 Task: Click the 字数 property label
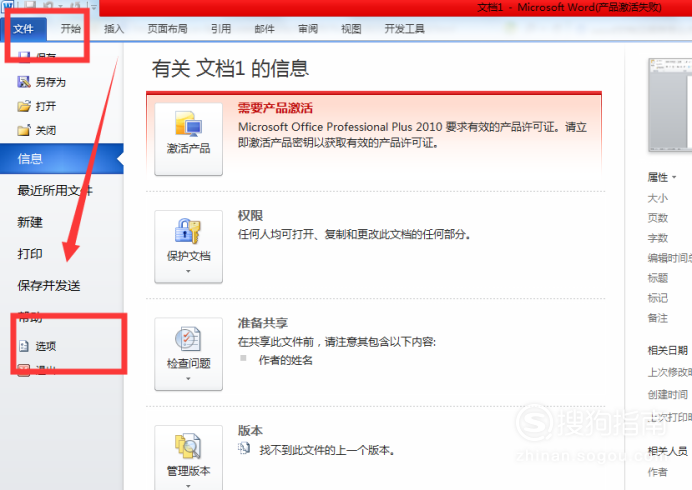658,238
